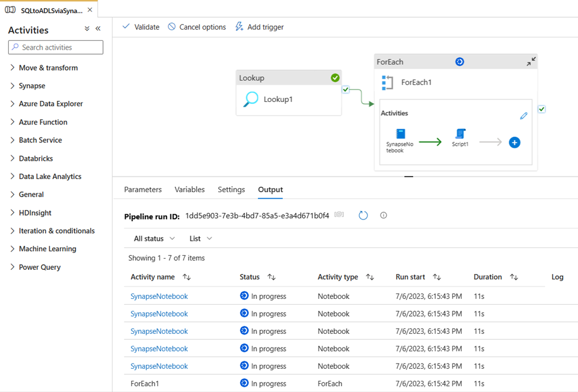Click the Lookup1 magnifier icon

[x=251, y=99]
